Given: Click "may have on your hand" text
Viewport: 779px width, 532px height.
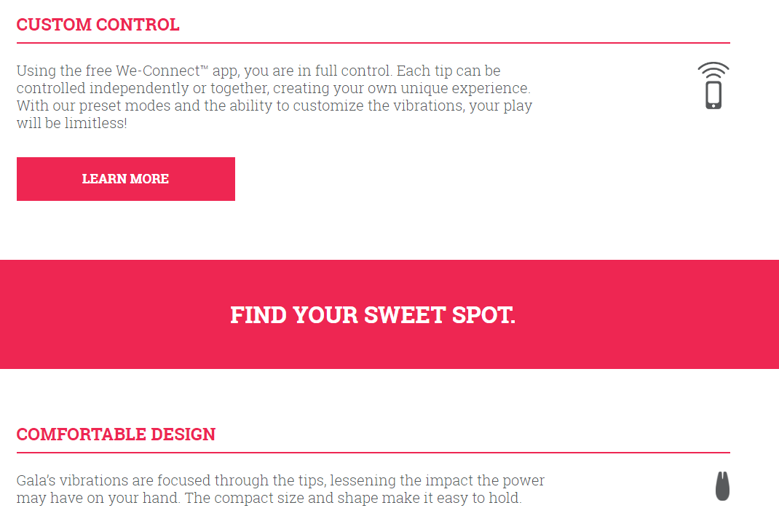Looking at the screenshot, I should pos(98,498).
